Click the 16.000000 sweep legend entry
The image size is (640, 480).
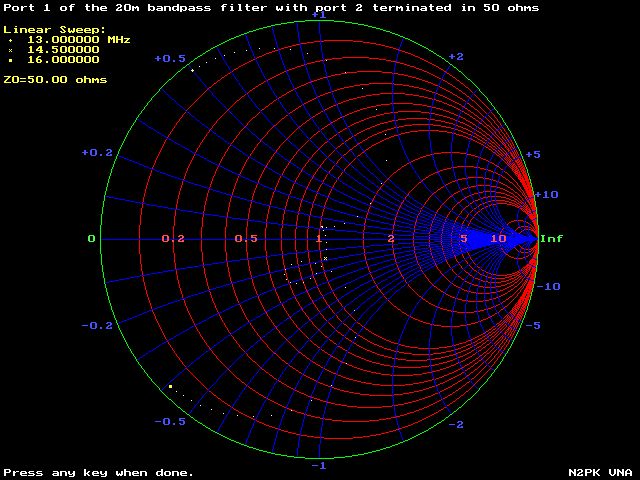pos(62,60)
